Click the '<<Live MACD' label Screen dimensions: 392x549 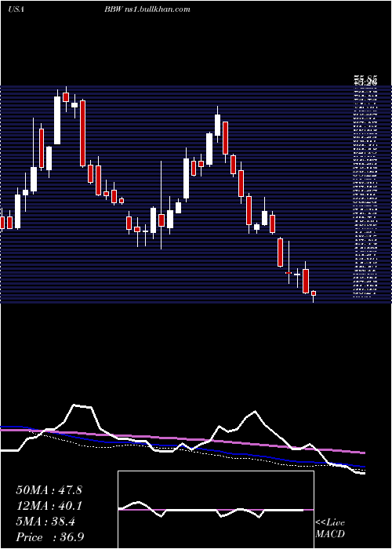pos(330,529)
